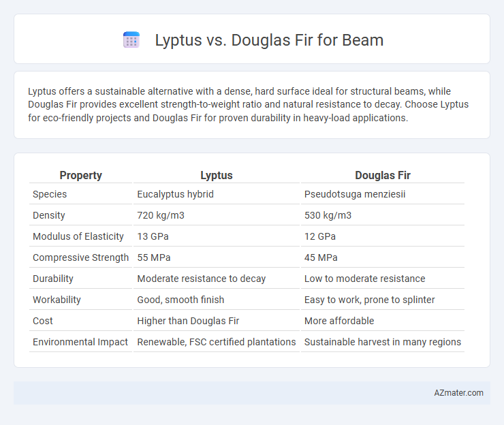Image resolution: width=504 pixels, height=425 pixels.
Task: Click the 'Compressive Strength' label
Action: (80, 257)
